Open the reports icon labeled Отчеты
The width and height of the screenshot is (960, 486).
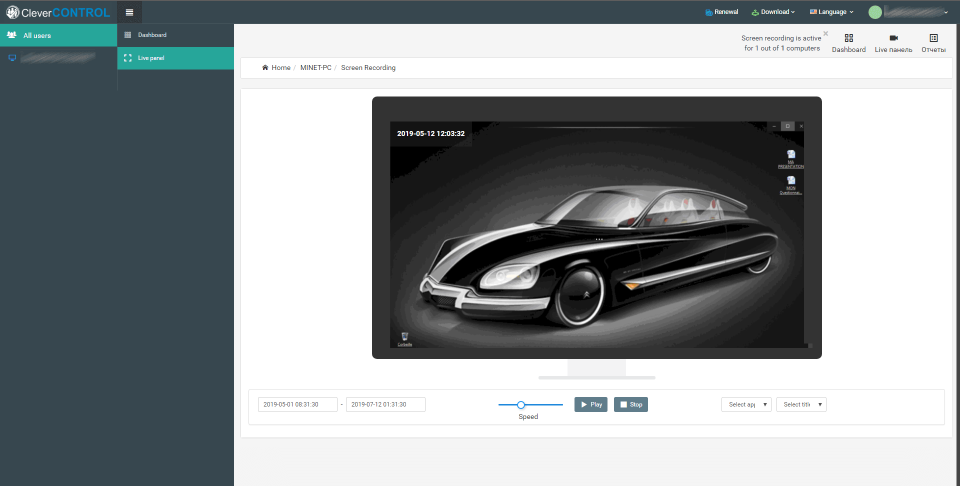tap(933, 38)
